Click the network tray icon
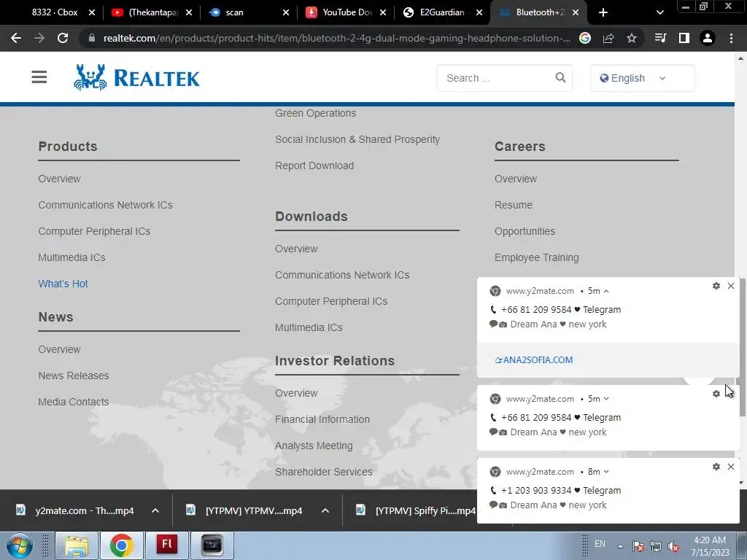This screenshot has width=747, height=560. pyautogui.click(x=656, y=546)
